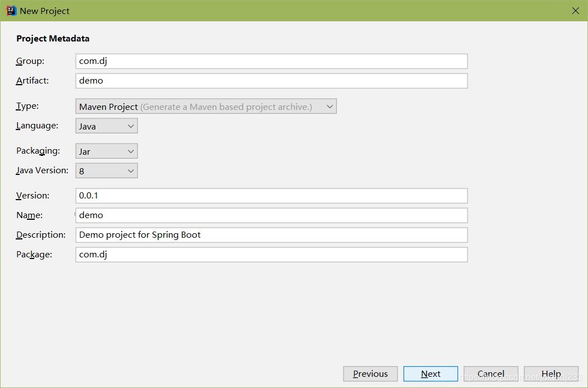The height and width of the screenshot is (388, 588).
Task: Click the Packaging label
Action: (38, 151)
